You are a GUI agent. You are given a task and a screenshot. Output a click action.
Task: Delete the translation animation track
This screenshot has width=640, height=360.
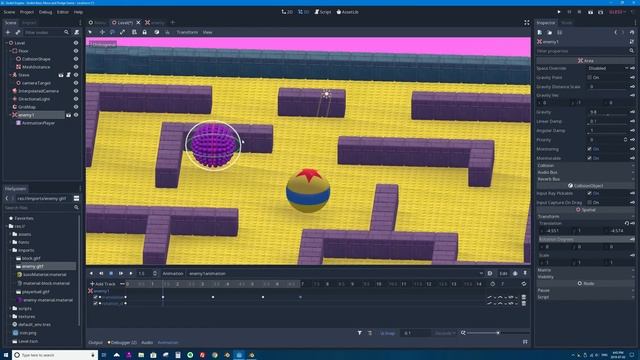pos(524,297)
